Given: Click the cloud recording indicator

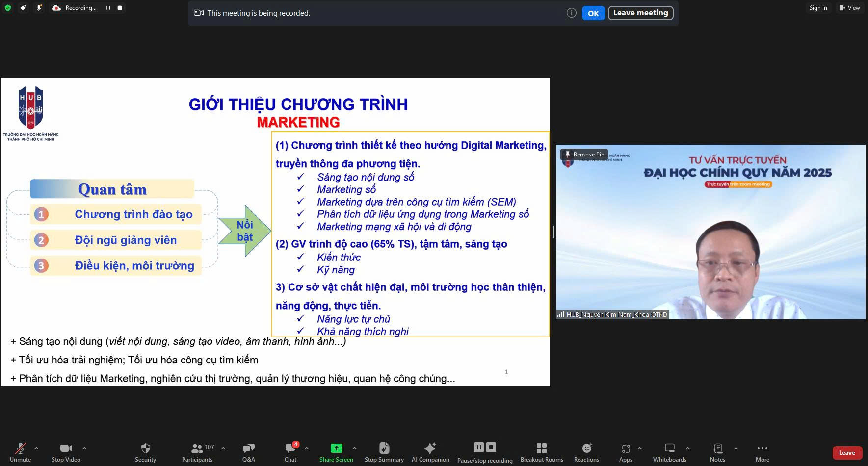Looking at the screenshot, I should 56,8.
